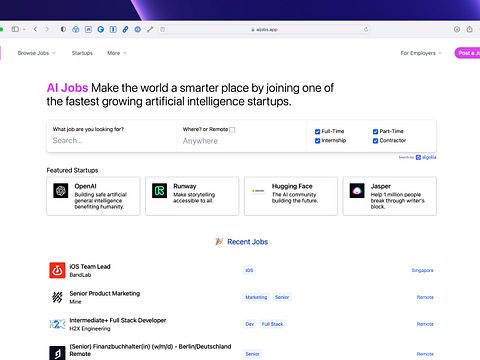Viewport: 480px width, 360px height.
Task: Filter by the Marketing tag
Action: click(256, 297)
